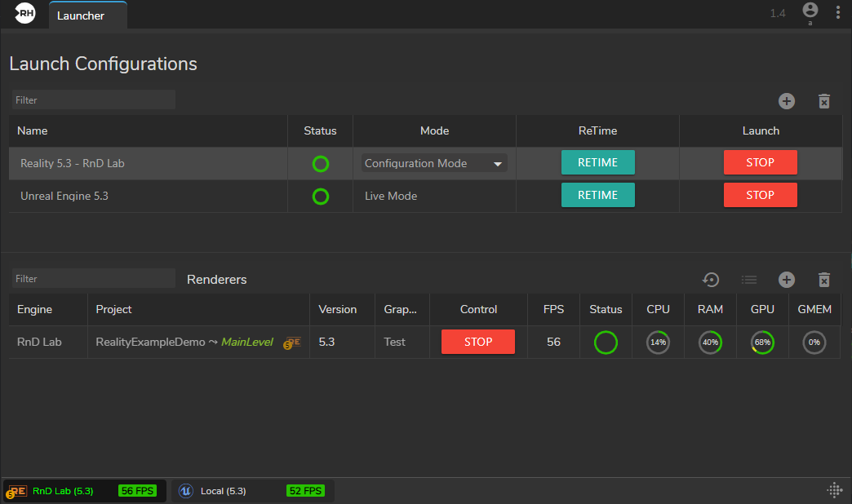Click the FPS column header

(x=553, y=310)
